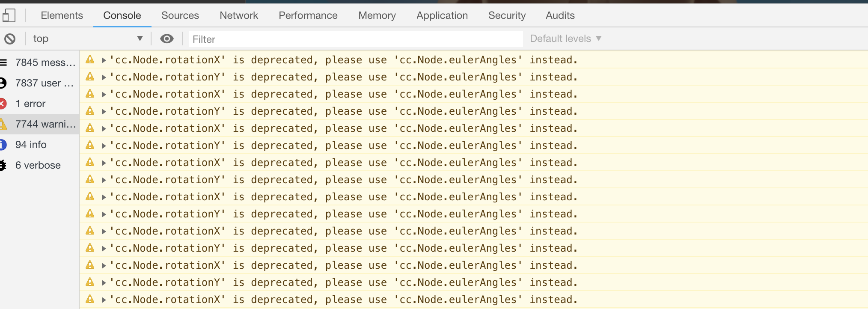
Task: Click warning icon on first console message
Action: pos(90,59)
